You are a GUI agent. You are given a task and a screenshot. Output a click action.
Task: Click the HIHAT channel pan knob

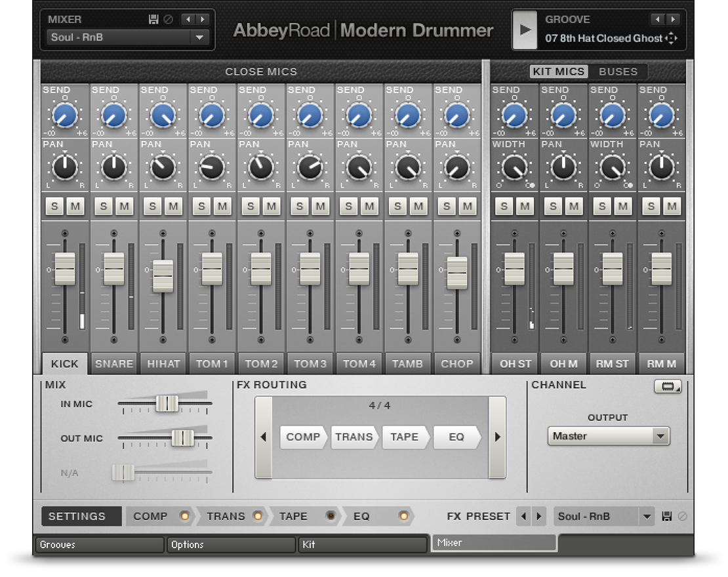(x=163, y=168)
